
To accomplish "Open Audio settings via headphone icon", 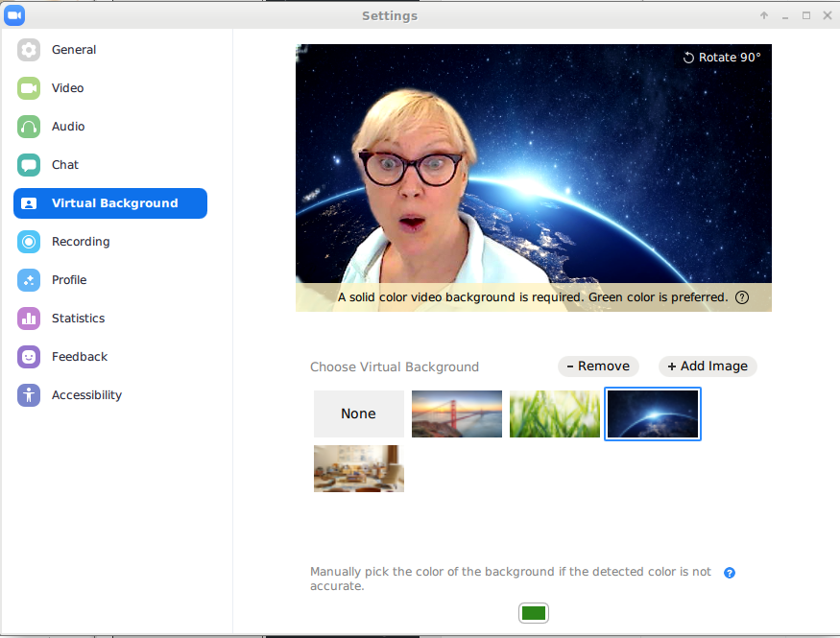I will (x=29, y=127).
